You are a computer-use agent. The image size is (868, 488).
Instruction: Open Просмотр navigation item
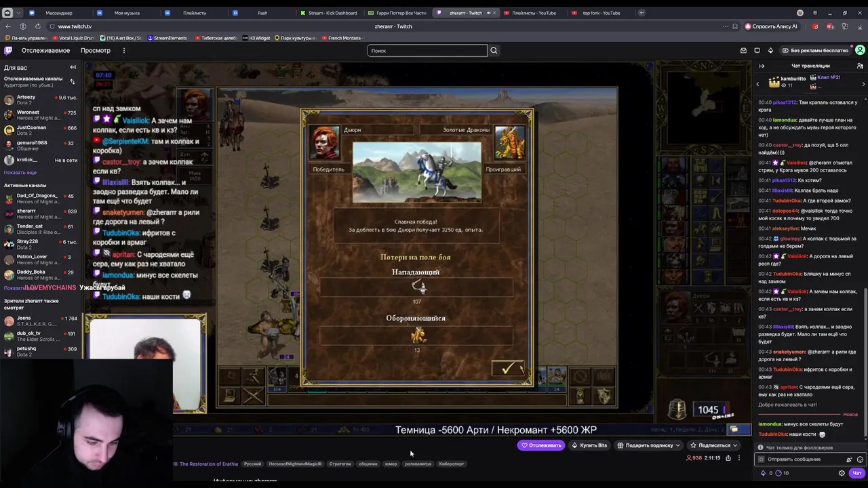(96, 50)
